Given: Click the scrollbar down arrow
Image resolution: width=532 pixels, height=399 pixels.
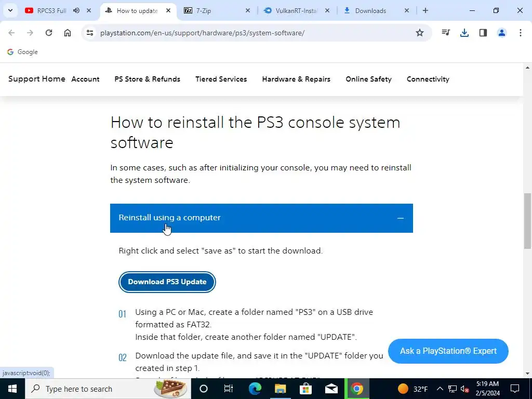Looking at the screenshot, I should click(528, 374).
